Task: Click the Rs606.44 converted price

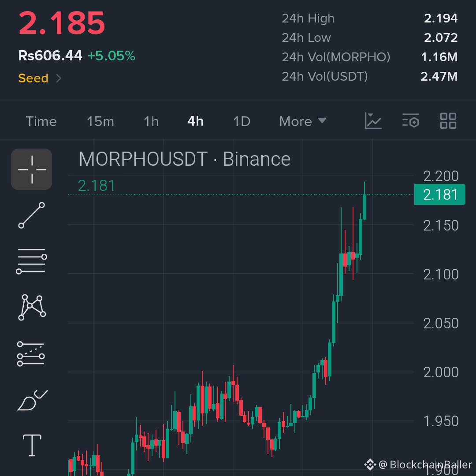Action: coord(50,56)
